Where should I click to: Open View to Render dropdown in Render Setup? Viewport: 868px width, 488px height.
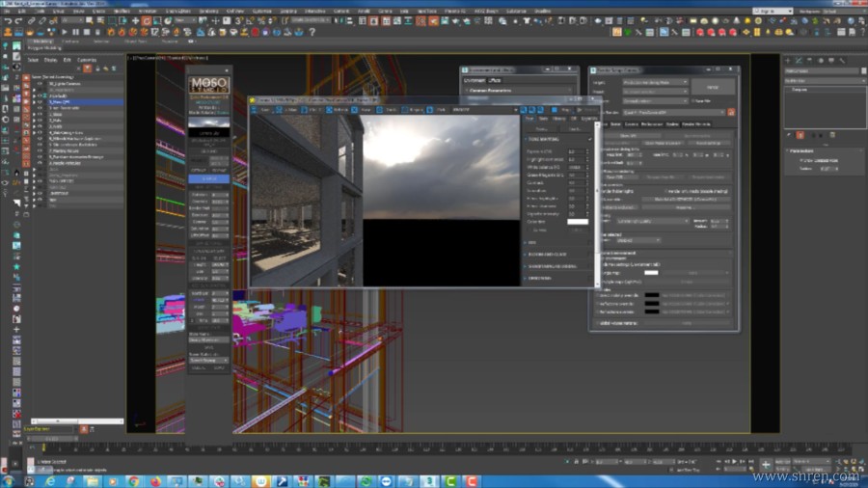point(674,112)
